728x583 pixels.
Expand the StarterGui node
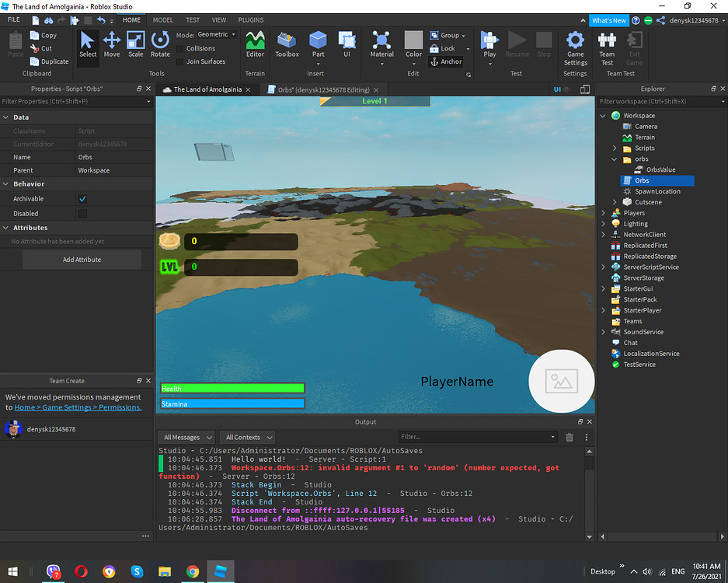point(603,288)
